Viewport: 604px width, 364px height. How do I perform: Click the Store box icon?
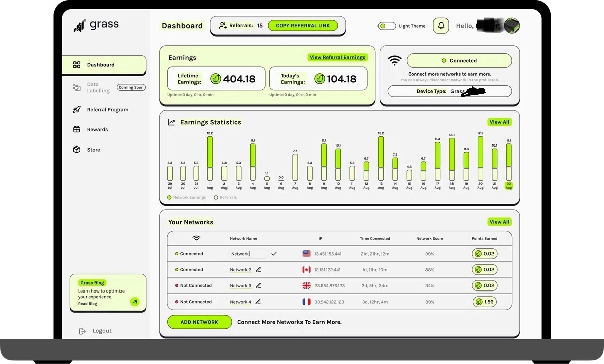click(x=77, y=150)
